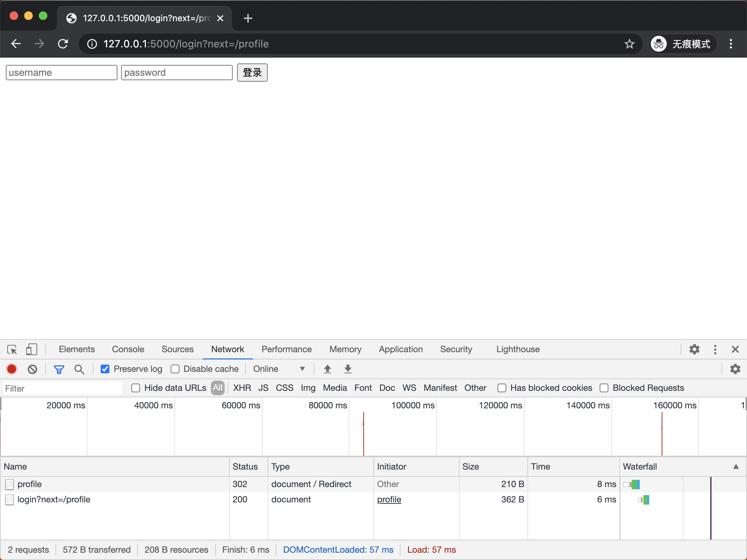Open network search magnifier
747x560 pixels.
click(79, 369)
